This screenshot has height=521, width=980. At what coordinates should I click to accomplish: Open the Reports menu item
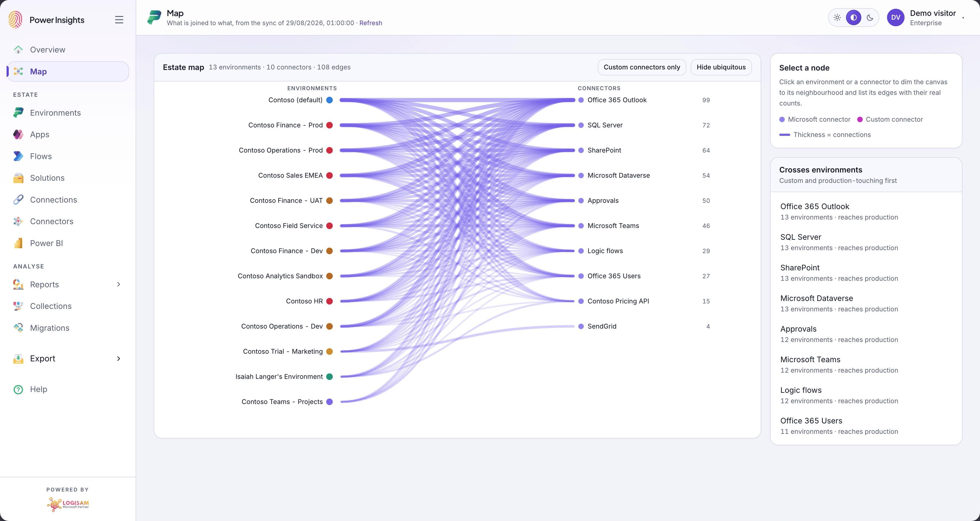[68, 284]
